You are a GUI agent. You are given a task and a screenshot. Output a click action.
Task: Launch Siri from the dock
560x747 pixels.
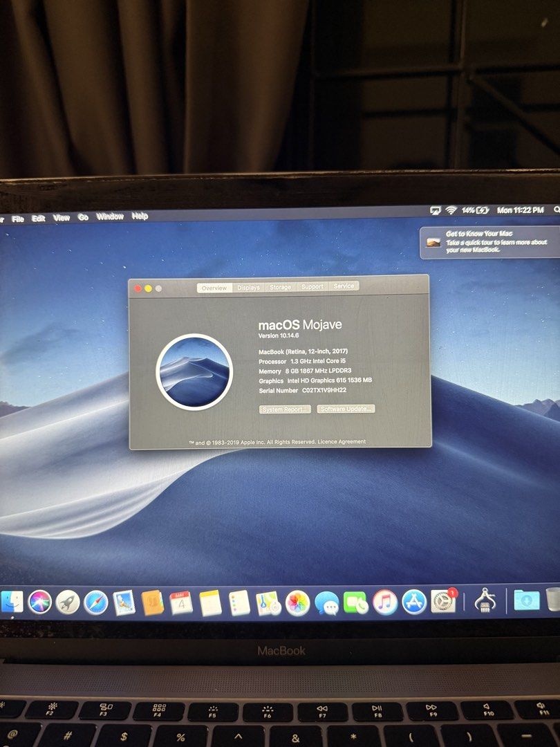39,602
